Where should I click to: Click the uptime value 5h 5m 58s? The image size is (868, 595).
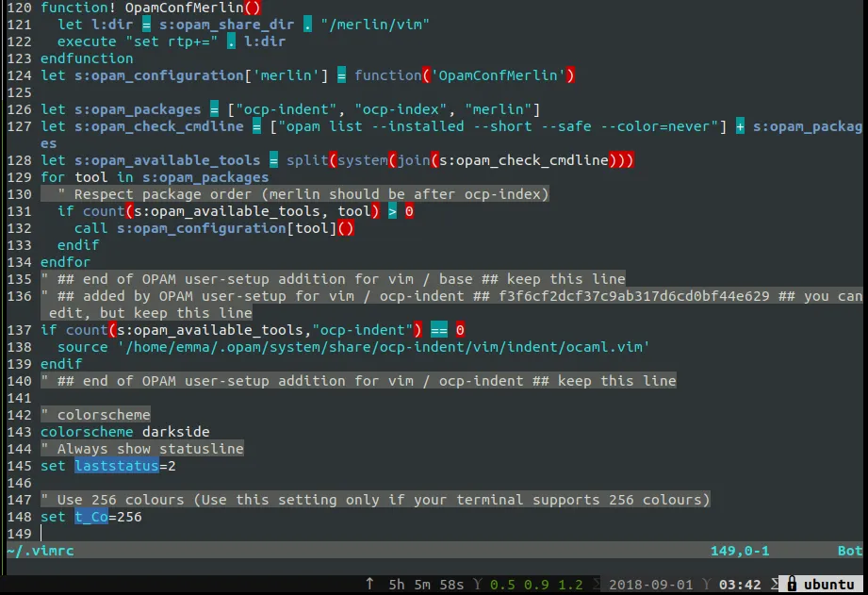426,585
